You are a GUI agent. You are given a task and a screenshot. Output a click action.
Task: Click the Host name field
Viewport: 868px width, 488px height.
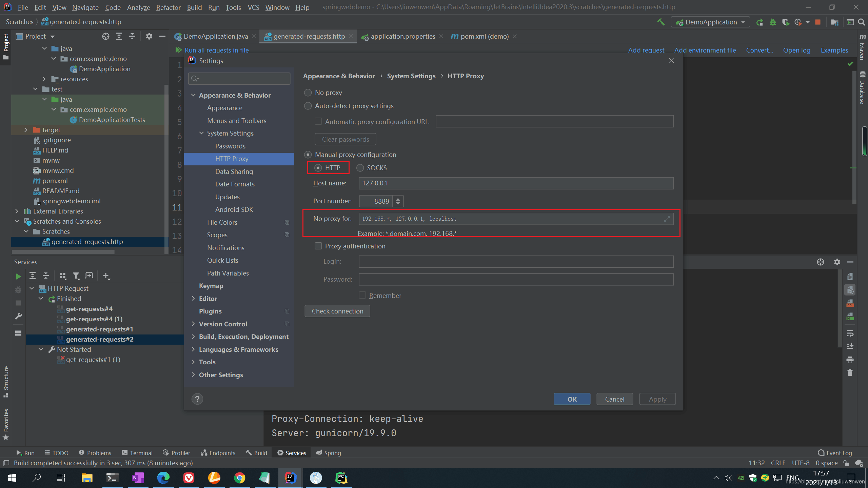[x=516, y=183]
